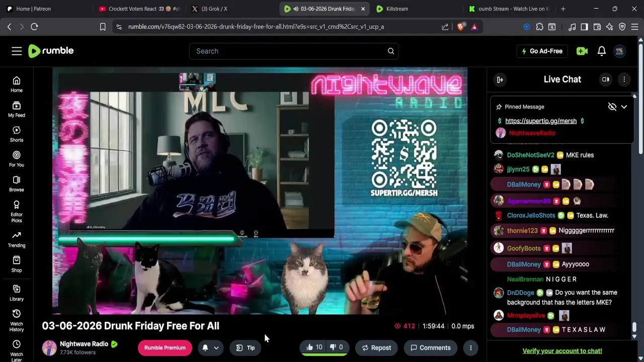This screenshot has width=644, height=362.
Task: Toggle the browser sidebar panel
Action: 584,27
